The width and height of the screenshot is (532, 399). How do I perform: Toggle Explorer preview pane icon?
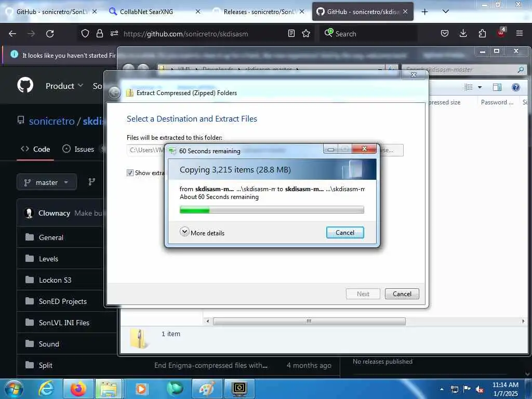(x=497, y=87)
